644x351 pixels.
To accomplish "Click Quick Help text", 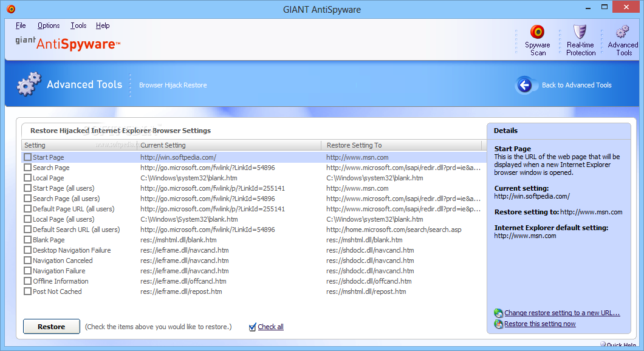I will pyautogui.click(x=622, y=346).
